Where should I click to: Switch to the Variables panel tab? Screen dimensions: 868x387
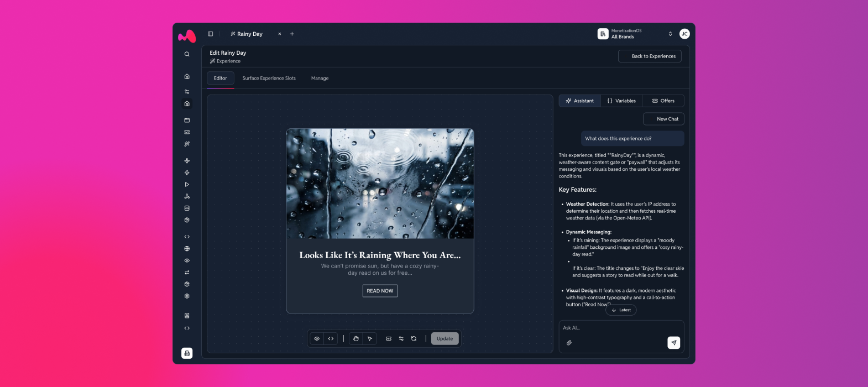pos(621,101)
